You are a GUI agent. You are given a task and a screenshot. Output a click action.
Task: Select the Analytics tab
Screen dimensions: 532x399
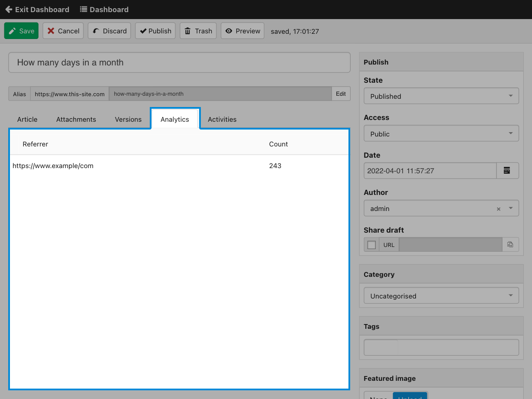[175, 120]
